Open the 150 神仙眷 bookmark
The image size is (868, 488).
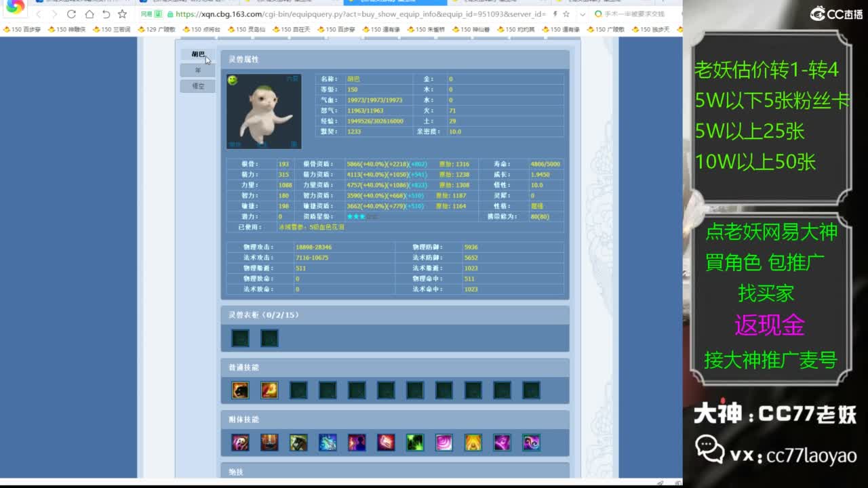pos(471,29)
